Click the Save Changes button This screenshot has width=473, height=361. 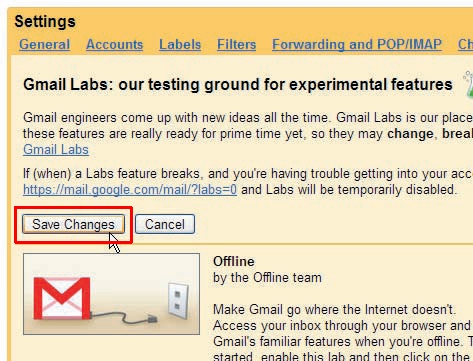click(74, 224)
